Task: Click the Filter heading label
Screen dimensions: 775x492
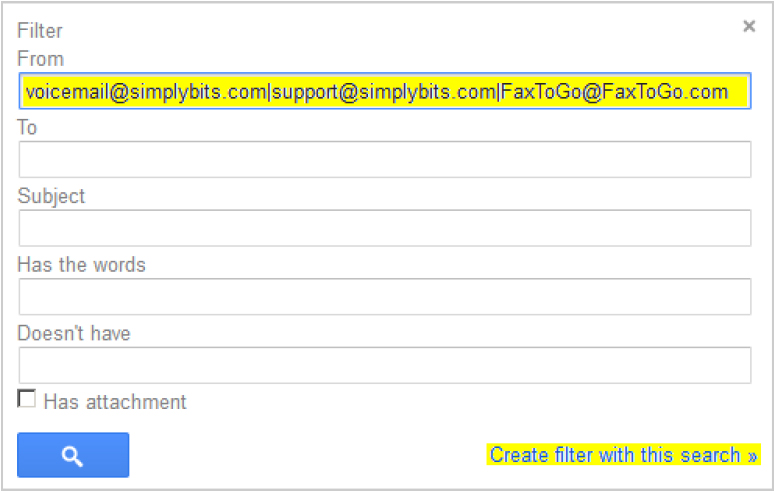Action: pyautogui.click(x=40, y=31)
